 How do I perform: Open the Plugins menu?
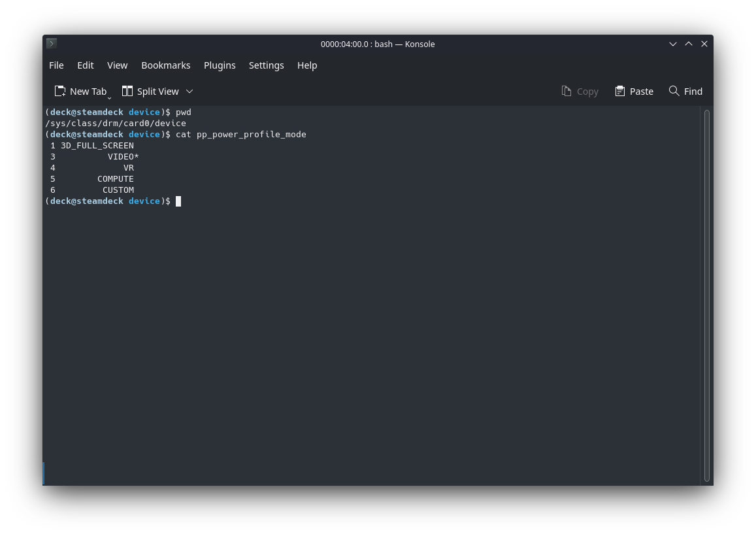point(220,65)
